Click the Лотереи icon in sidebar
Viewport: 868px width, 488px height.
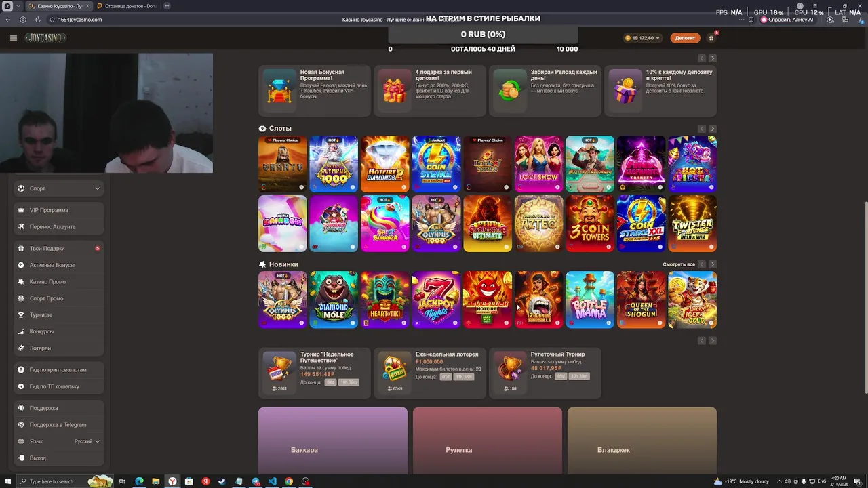click(21, 348)
